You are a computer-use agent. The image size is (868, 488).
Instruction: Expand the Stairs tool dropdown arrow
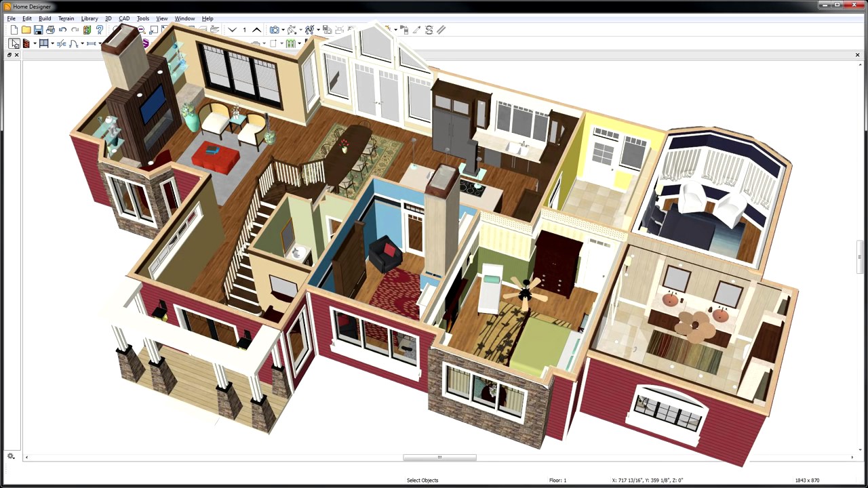pyautogui.click(x=82, y=44)
